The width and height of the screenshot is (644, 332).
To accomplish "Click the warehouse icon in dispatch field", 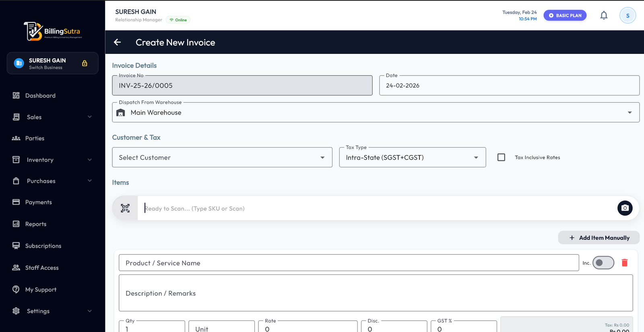I will (x=121, y=113).
